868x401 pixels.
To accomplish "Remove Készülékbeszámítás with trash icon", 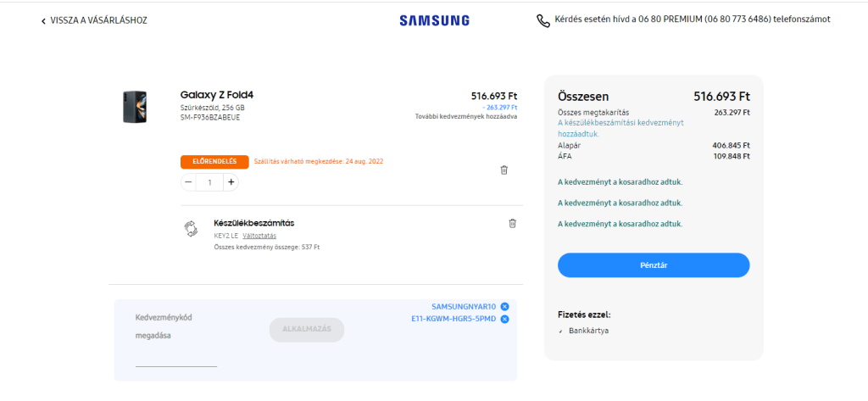I will [512, 223].
